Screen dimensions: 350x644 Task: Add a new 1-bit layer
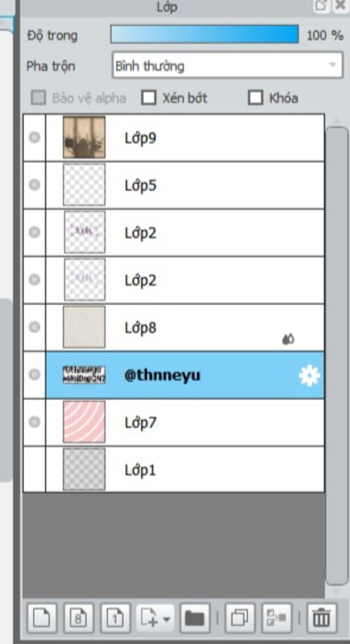pos(115,618)
